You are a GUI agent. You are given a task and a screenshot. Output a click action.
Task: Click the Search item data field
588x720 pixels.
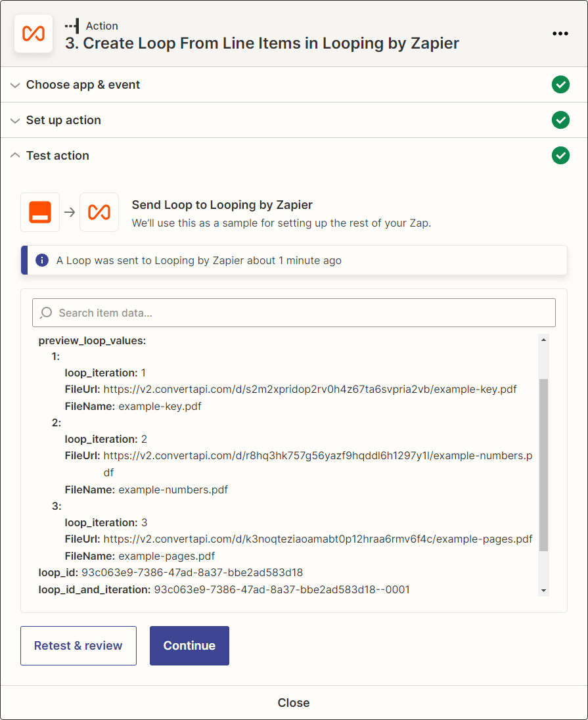[294, 313]
